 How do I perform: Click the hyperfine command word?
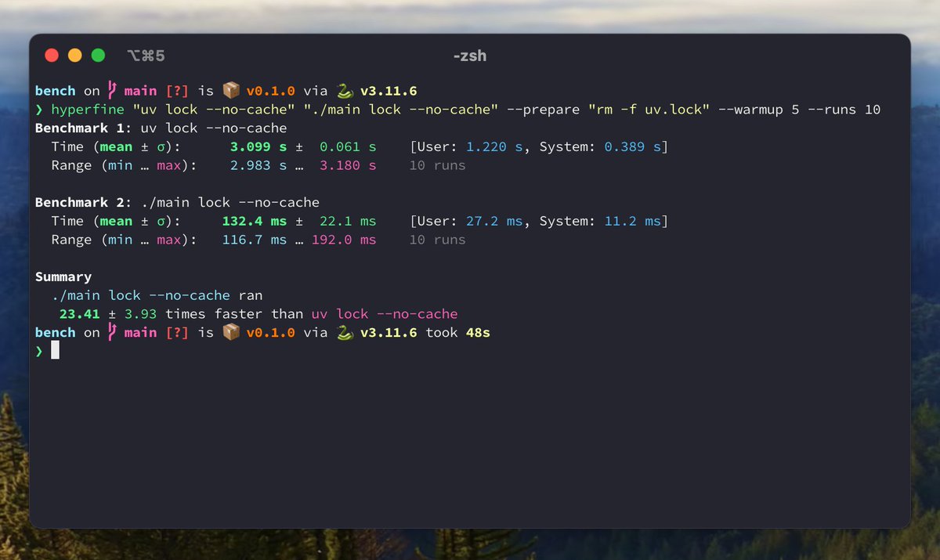[x=88, y=110]
